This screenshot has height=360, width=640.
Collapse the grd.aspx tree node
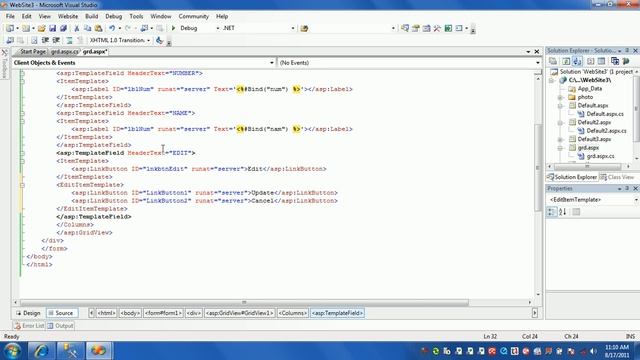(x=560, y=148)
